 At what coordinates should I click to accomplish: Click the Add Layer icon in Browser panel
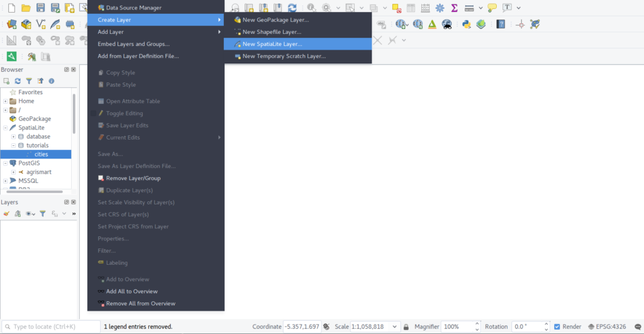(6, 81)
